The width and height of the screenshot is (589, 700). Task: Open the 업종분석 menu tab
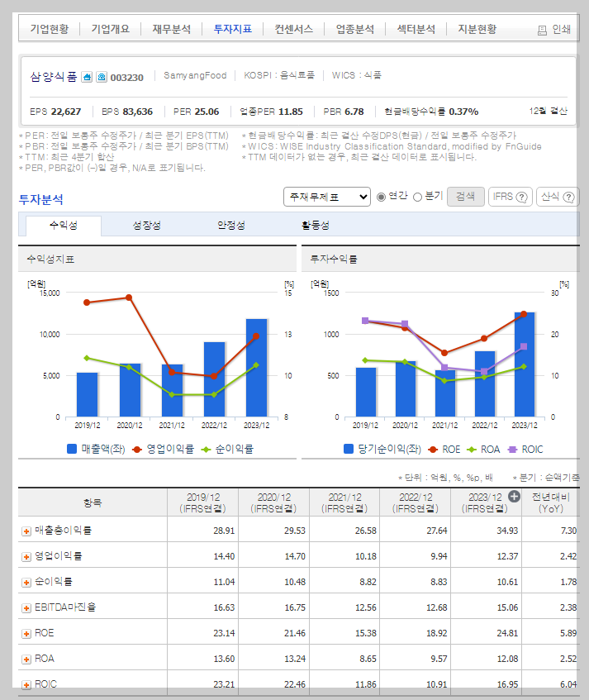point(354,29)
